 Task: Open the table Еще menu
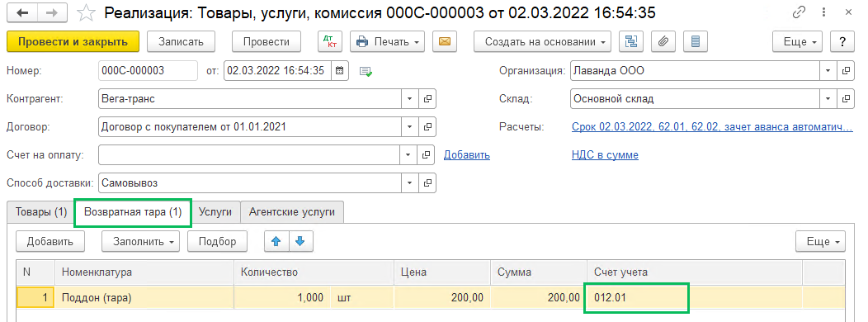click(x=820, y=241)
